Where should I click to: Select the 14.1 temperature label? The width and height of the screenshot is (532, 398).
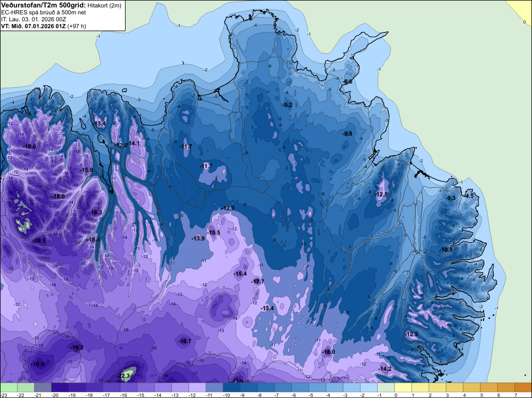click(x=135, y=144)
